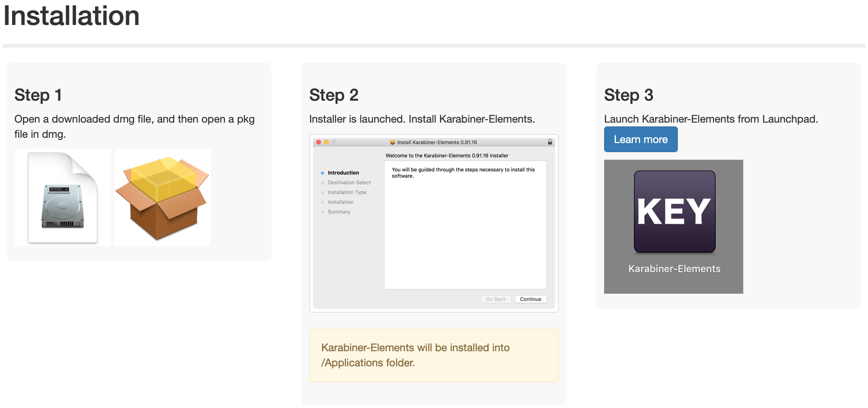Viewport: 868px width, 408px height.
Task: Click the Step 3 heading
Action: 629,95
